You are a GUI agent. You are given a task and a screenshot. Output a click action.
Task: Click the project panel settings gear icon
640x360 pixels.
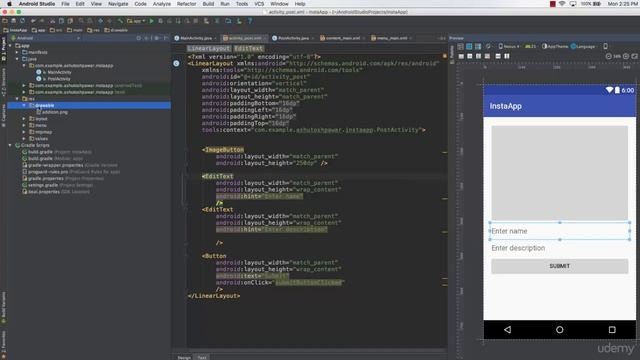tap(156, 38)
